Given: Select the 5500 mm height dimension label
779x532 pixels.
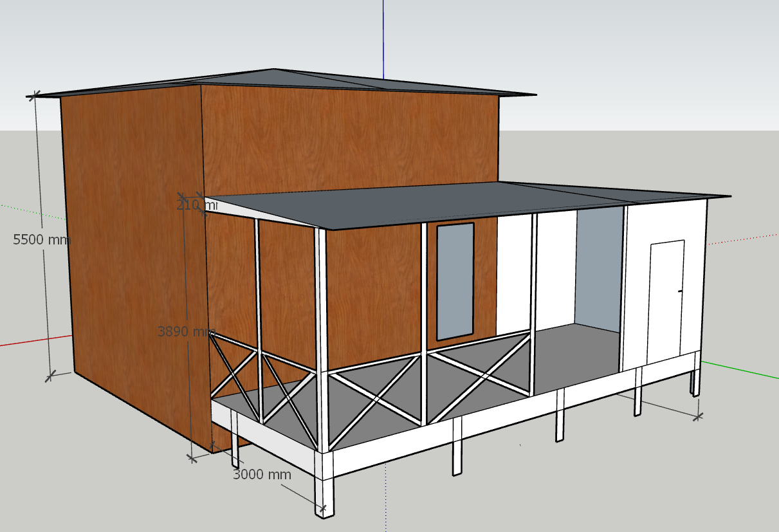Looking at the screenshot, I should click(x=40, y=239).
